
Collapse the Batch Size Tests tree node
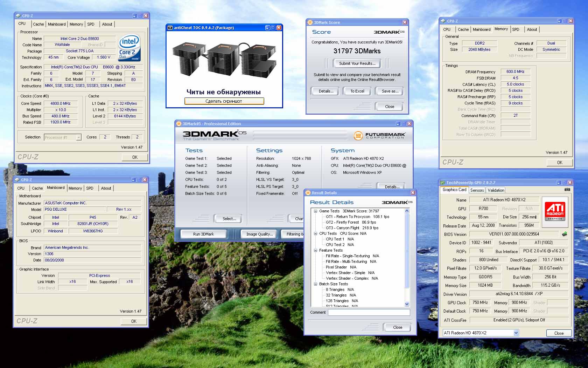[x=315, y=284]
